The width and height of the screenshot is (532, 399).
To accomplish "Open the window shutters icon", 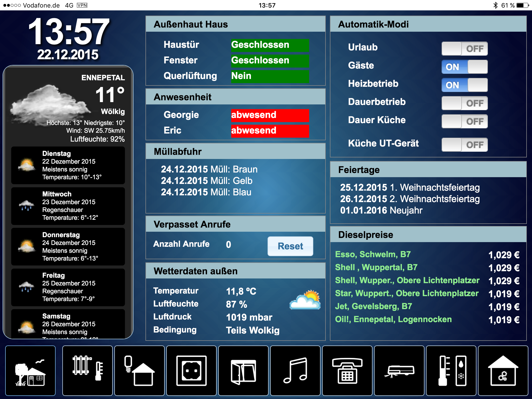I will coord(243,371).
